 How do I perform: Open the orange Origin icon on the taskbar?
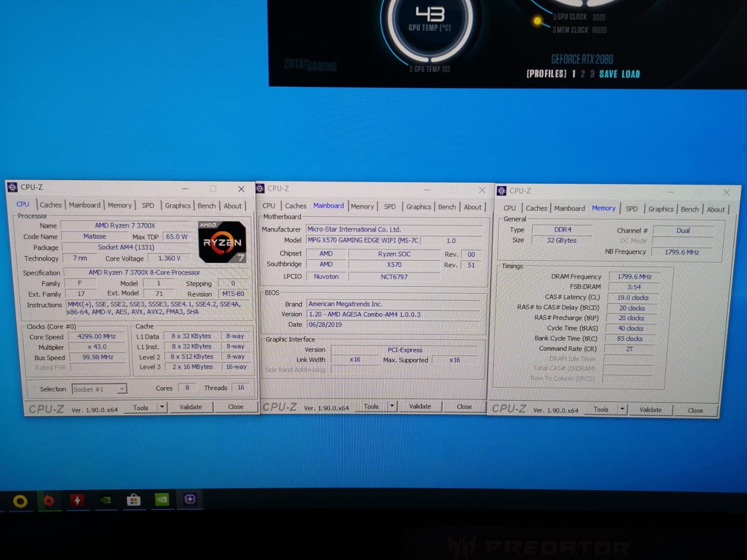(49, 501)
